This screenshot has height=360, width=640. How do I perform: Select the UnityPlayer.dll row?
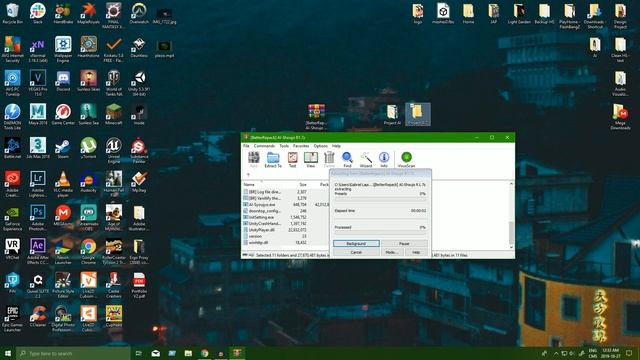coord(285,230)
